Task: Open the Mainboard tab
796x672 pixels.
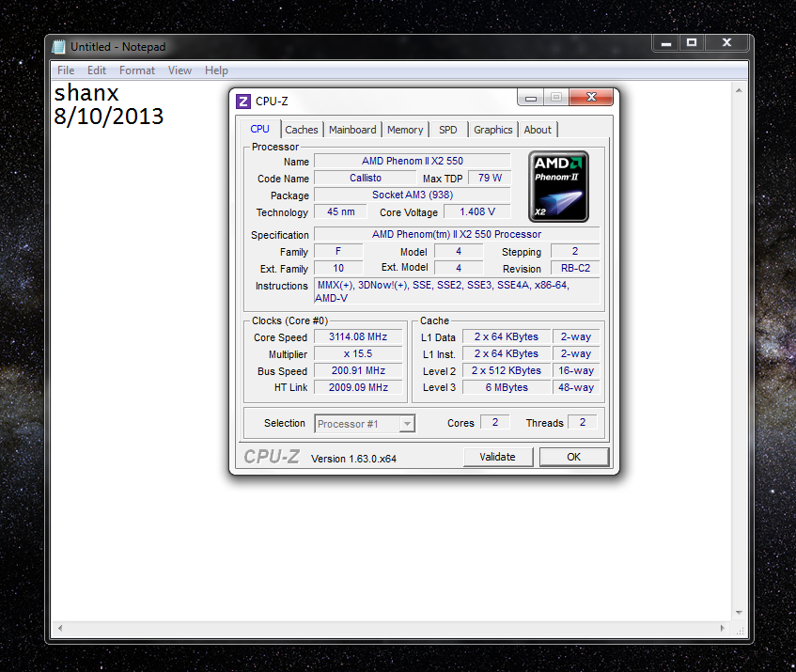Action: pos(352,130)
